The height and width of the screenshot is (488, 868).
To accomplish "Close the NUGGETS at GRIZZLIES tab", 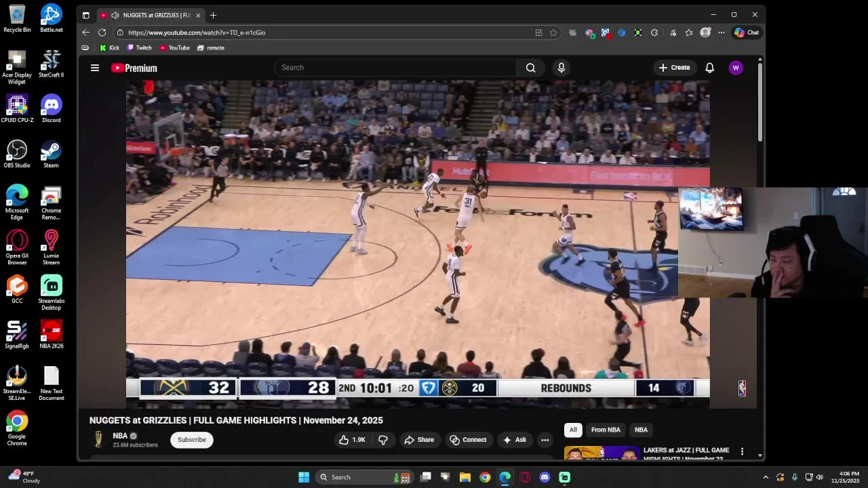I will 198,15.
